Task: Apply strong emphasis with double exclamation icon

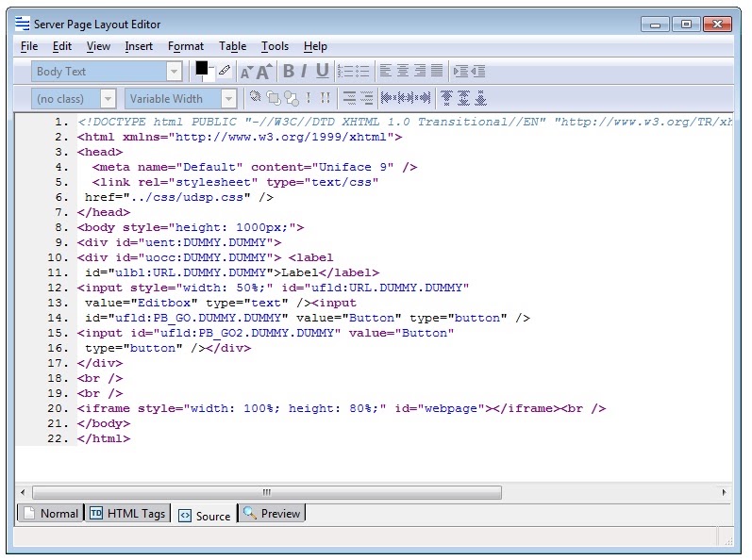Action: 326,98
